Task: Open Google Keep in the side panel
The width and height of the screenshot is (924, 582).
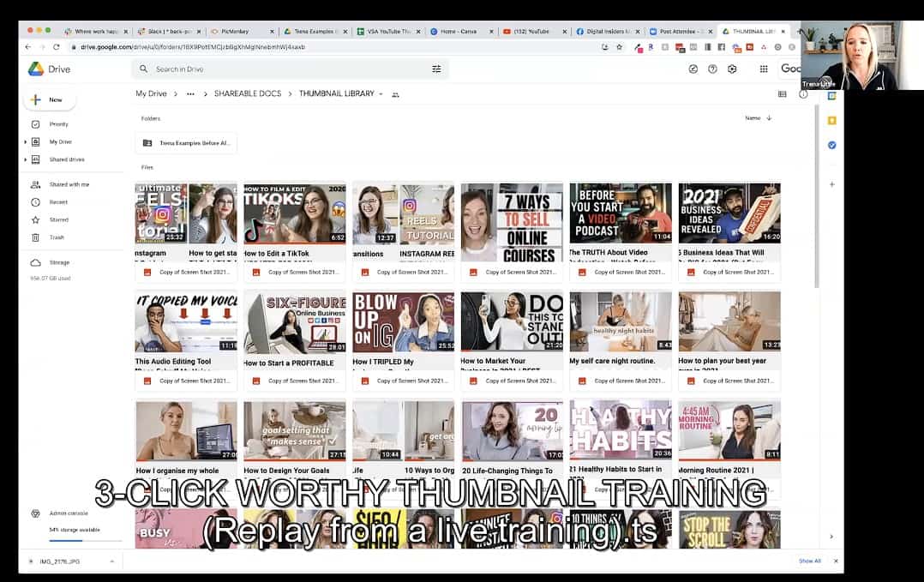Action: [831, 121]
